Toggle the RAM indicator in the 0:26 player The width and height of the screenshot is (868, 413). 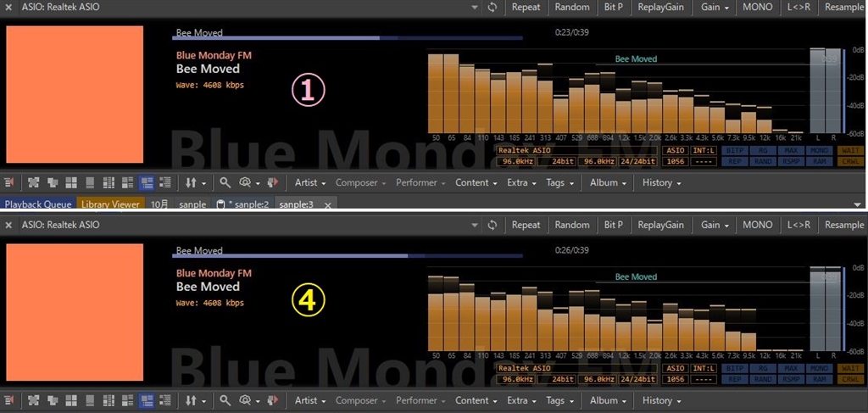click(818, 379)
